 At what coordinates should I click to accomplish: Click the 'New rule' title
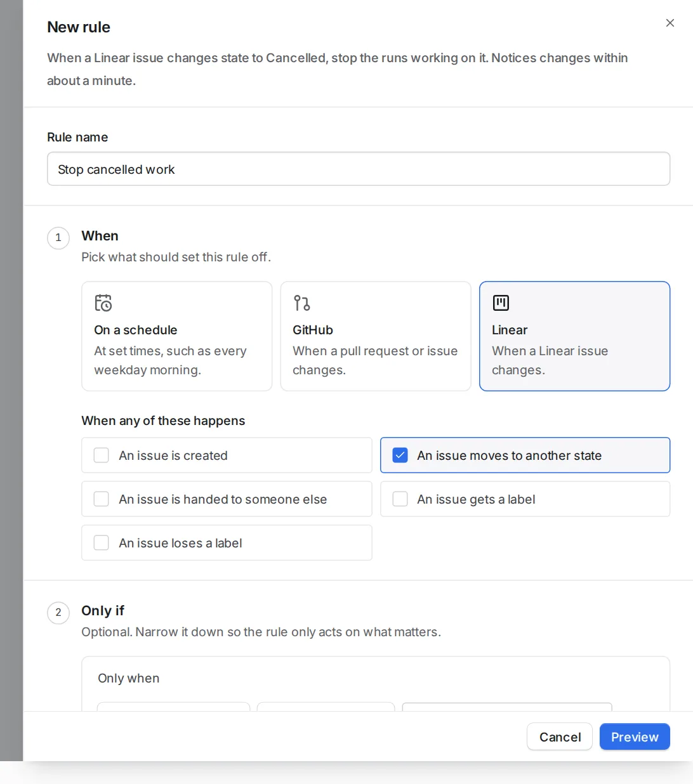pos(79,27)
